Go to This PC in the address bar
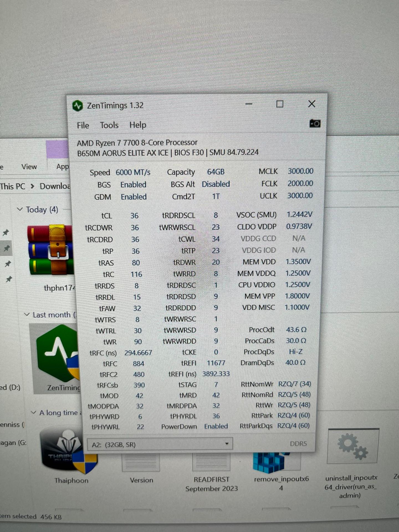399x532 pixels. [13, 186]
